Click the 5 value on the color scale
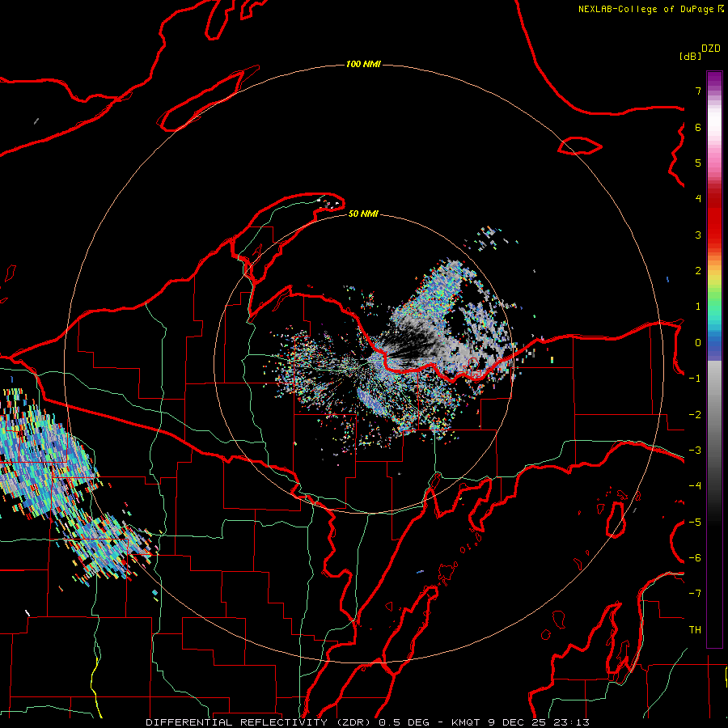728x728 pixels. click(x=698, y=163)
